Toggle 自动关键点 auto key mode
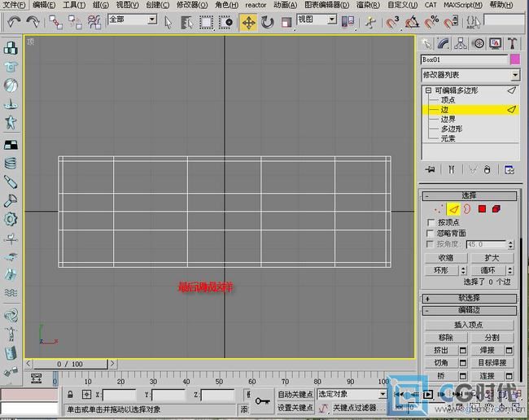The image size is (529, 420). point(295,394)
